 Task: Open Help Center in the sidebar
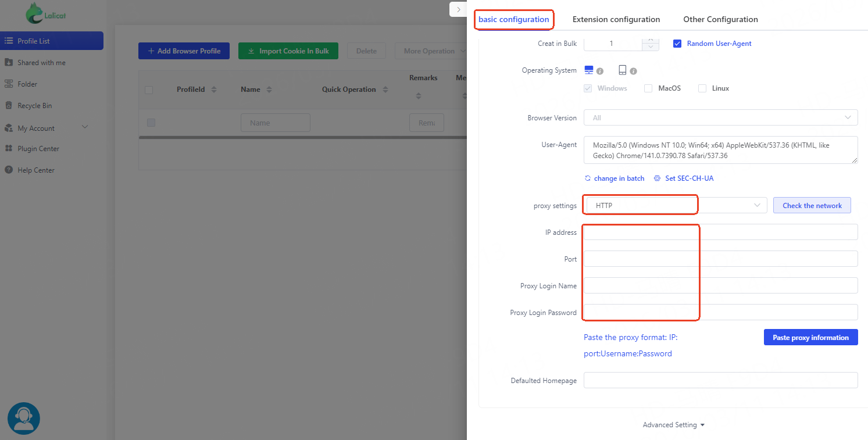coord(35,170)
